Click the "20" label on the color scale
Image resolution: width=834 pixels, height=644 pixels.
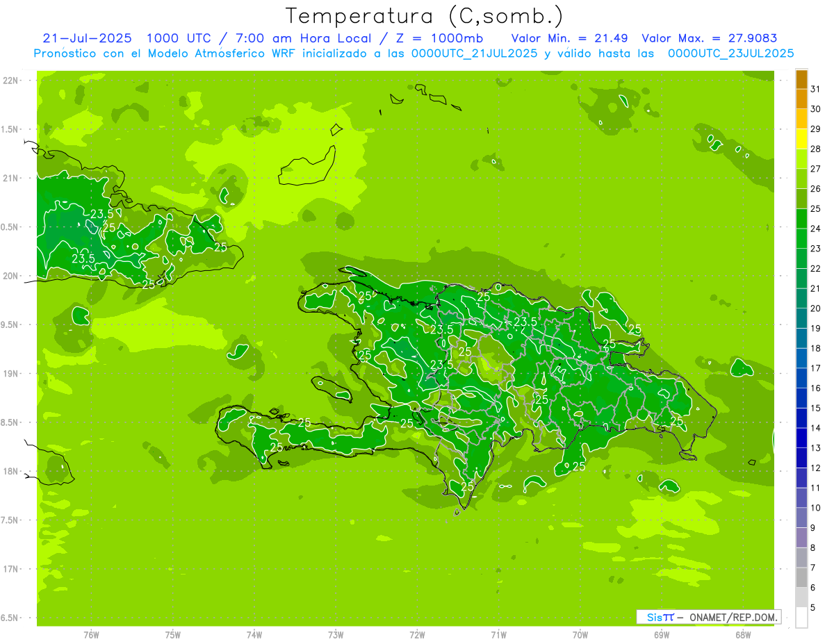[815, 308]
